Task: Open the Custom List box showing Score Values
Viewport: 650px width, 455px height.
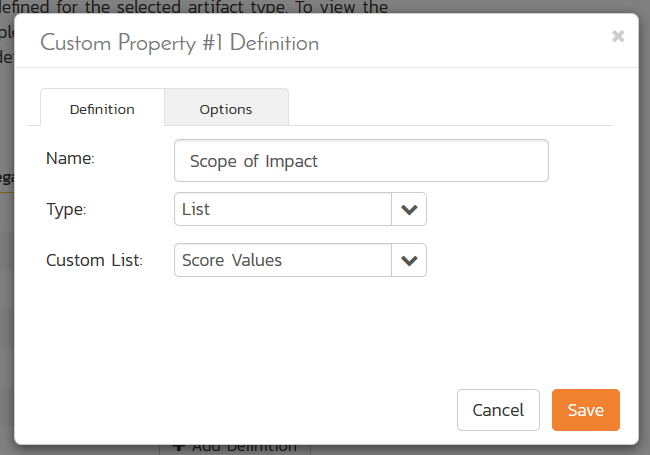Action: [x=282, y=260]
